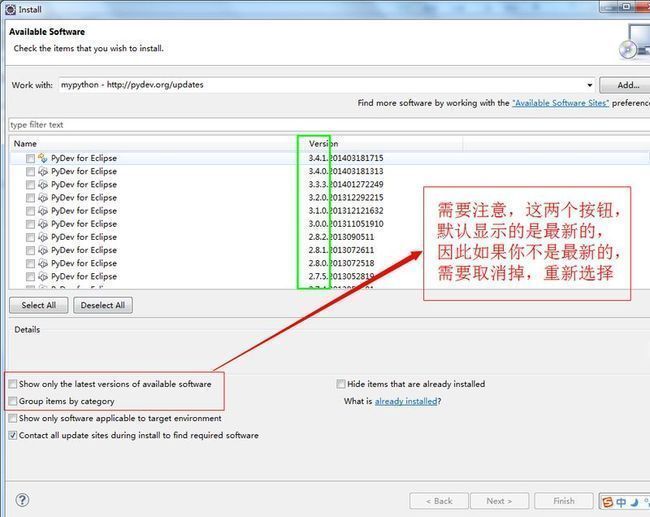Check the PyDev for Eclipse 2.8.1 row checkbox
650x517 pixels.
(x=30, y=250)
